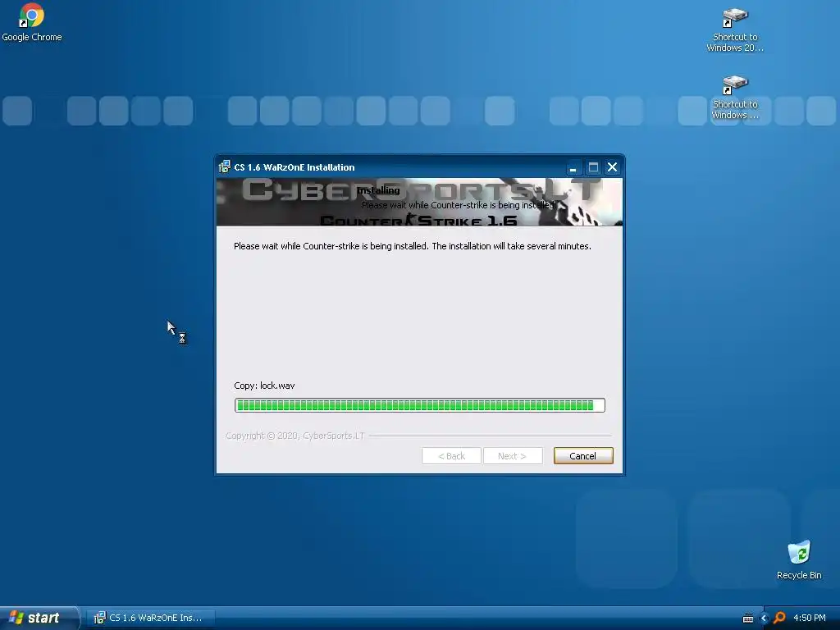Screen dimensions: 840x630
Task: Click the "Please wait while Counter-strike" message
Action: 412,246
